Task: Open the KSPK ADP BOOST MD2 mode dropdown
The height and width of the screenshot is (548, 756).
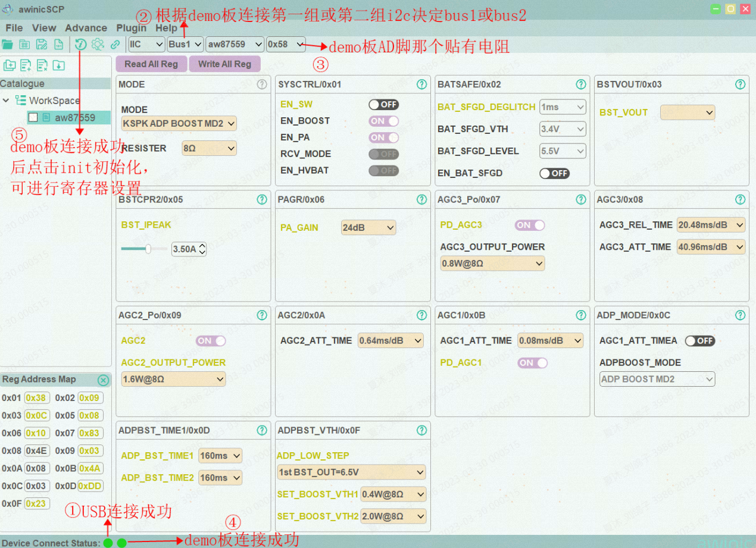Action: click(x=179, y=124)
